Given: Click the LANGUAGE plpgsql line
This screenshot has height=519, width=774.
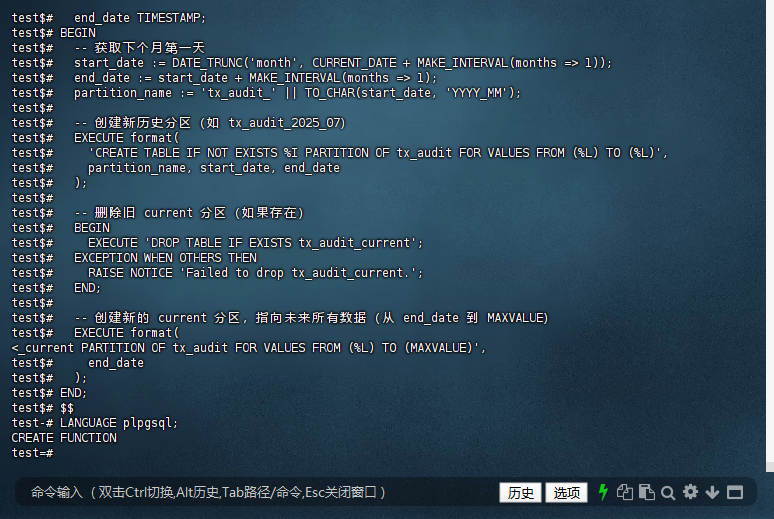Looking at the screenshot, I should pyautogui.click(x=94, y=423).
